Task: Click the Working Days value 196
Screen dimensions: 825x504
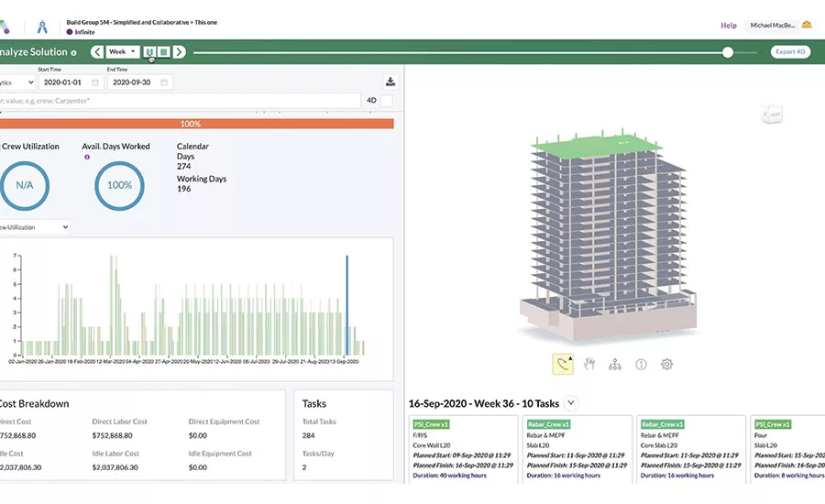Action: 183,189
